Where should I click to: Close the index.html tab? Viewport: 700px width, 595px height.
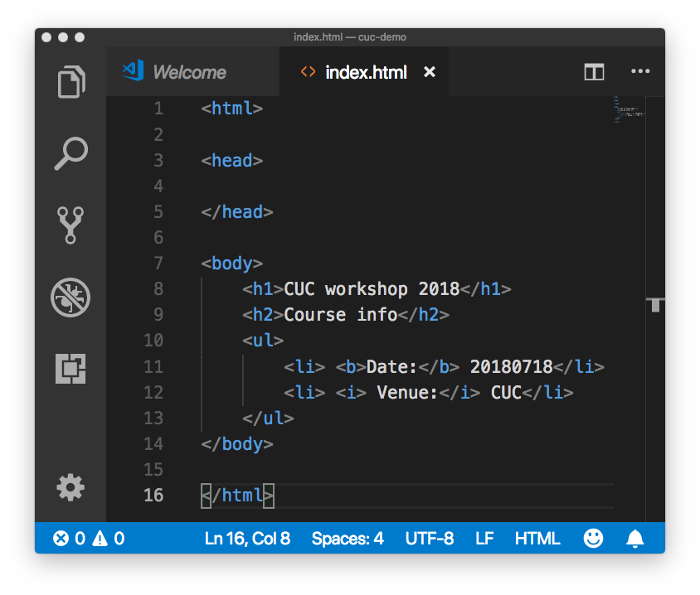[430, 72]
